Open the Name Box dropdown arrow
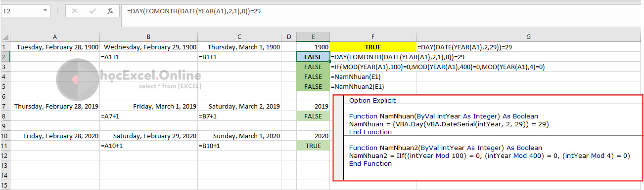This screenshot has height=190, width=644. (x=46, y=10)
